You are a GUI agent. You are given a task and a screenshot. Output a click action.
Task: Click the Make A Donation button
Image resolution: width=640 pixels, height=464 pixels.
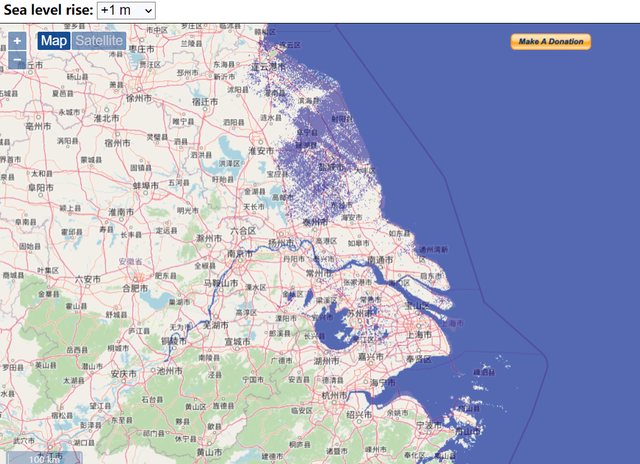coord(551,42)
